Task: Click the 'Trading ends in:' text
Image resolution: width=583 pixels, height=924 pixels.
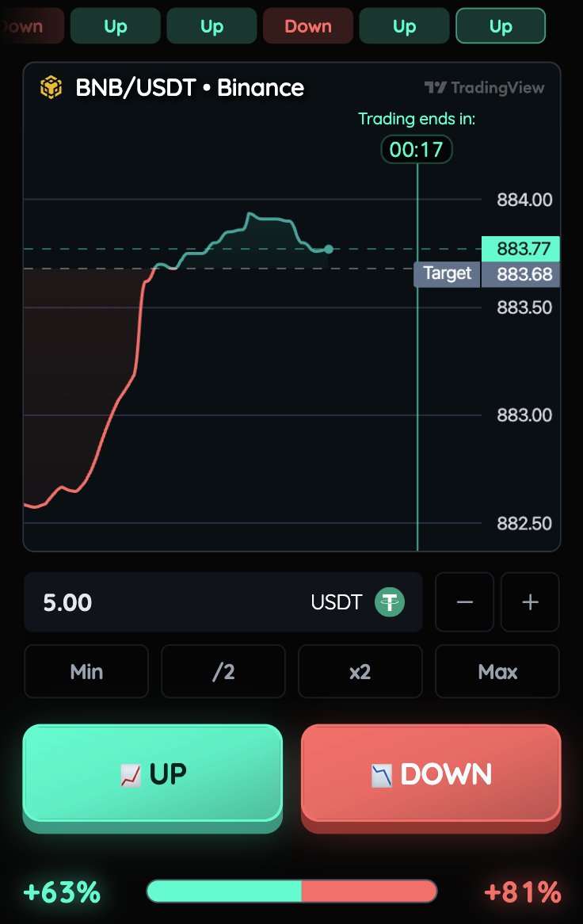Action: 417,119
